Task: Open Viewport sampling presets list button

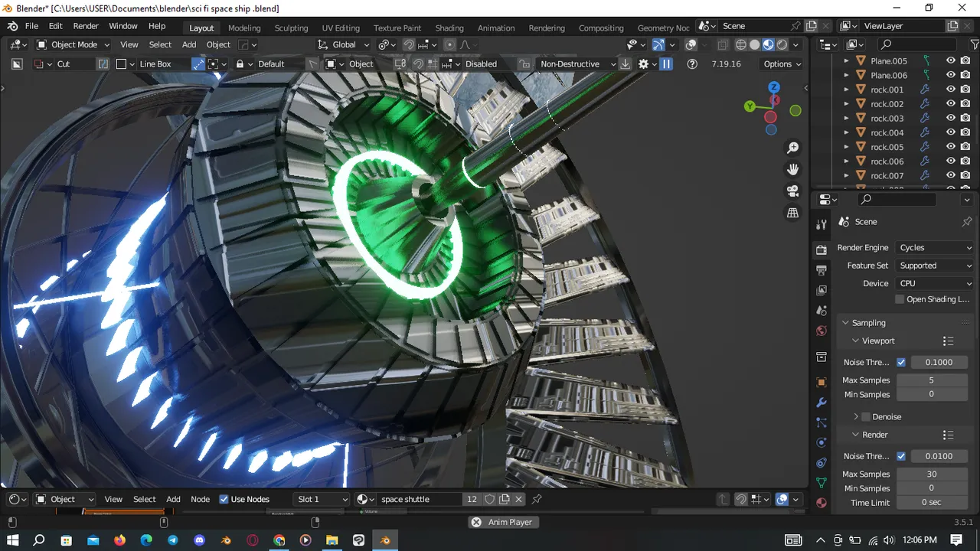Action: pos(948,341)
